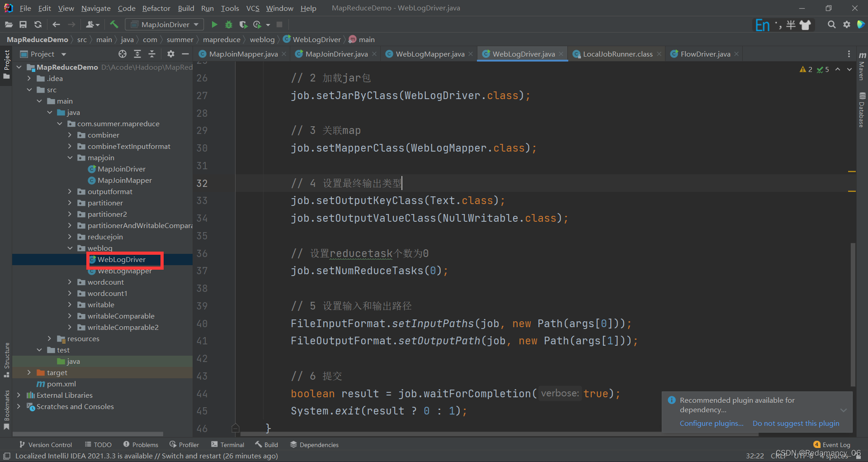
Task: Click the Search Everywhere magnifier icon
Action: click(831, 24)
